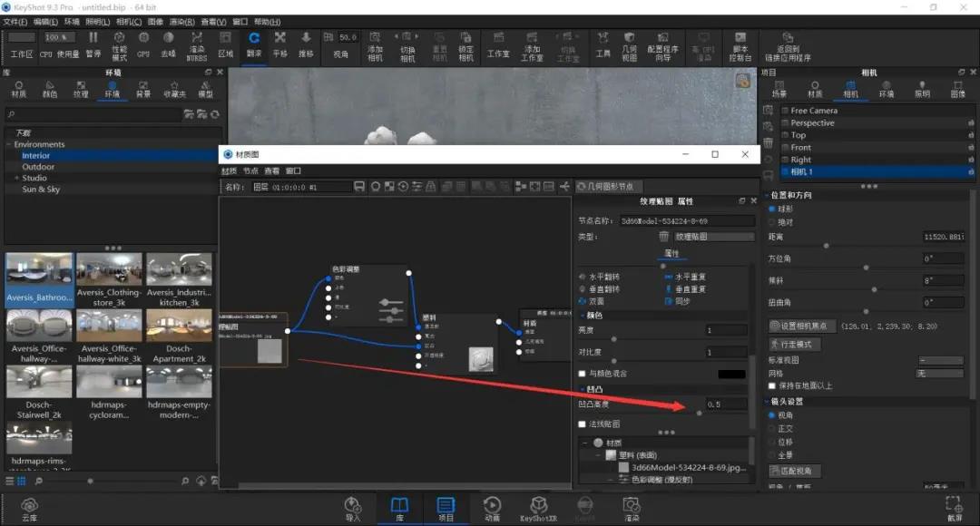Image resolution: width=980 pixels, height=526 pixels.
Task: Open the 类型 纹理贴图 dropdown
Action: coord(713,237)
